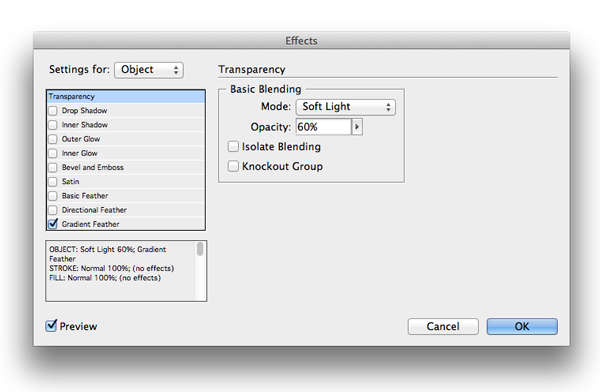Viewport: 600px width, 392px height.
Task: Expand the Opacity slider arrow
Action: (357, 127)
